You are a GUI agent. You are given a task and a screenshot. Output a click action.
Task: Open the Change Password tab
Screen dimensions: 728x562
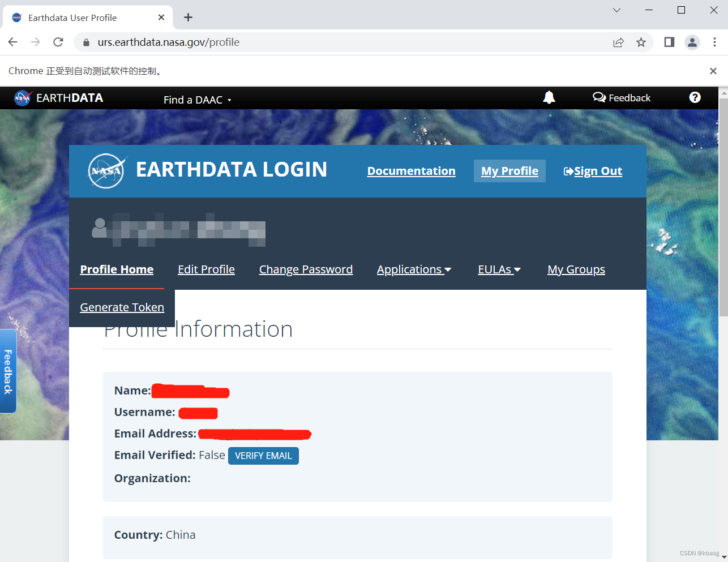[306, 269]
